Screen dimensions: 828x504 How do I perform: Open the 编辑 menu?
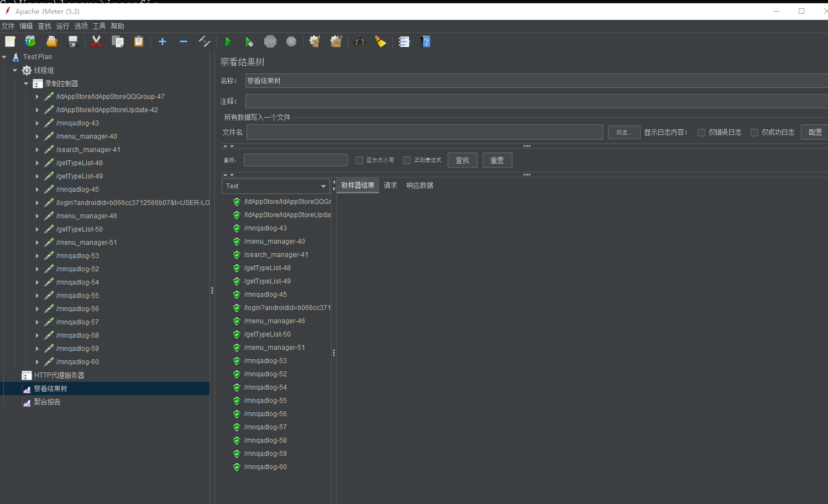[x=26, y=26]
